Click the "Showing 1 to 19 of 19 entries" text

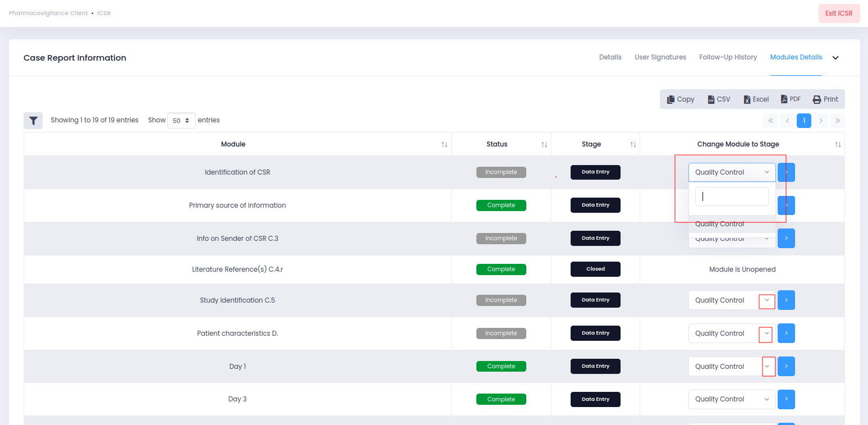(94, 120)
